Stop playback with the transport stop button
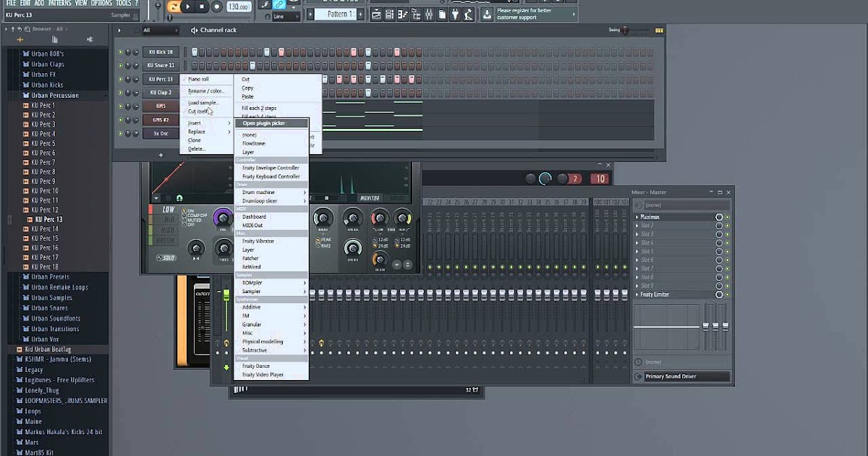Image resolution: width=868 pixels, height=456 pixels. [202, 7]
